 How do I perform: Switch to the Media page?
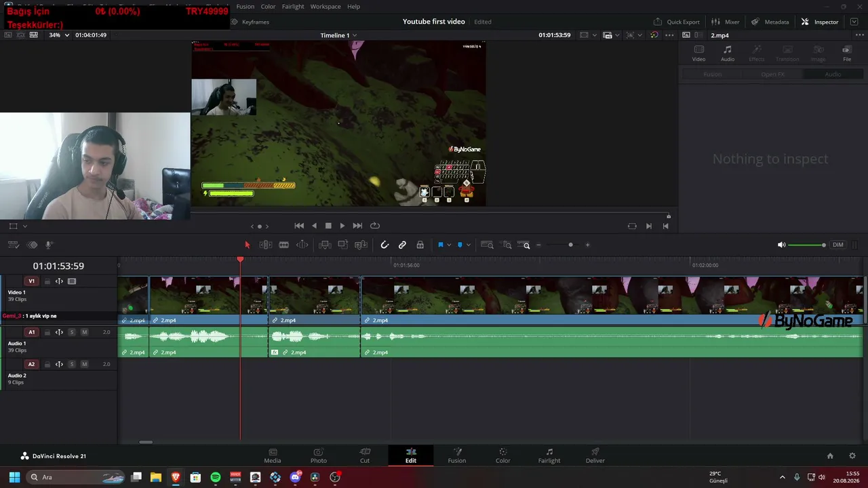tap(273, 455)
